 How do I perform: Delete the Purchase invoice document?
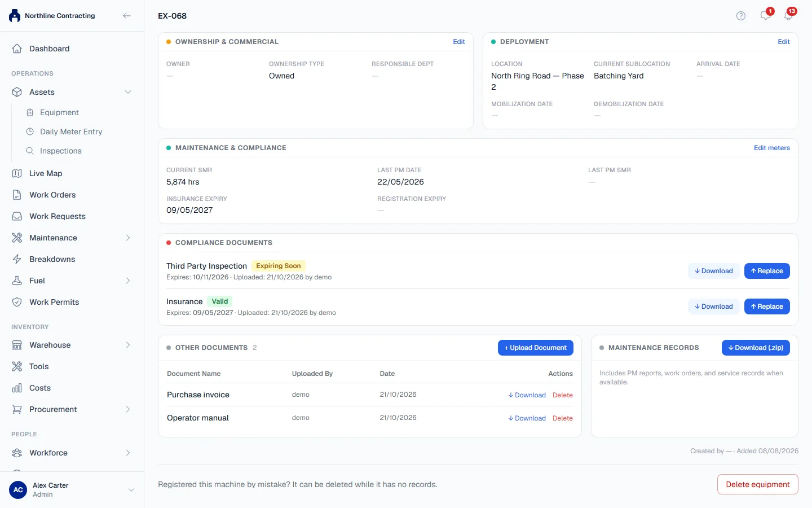[563, 395]
